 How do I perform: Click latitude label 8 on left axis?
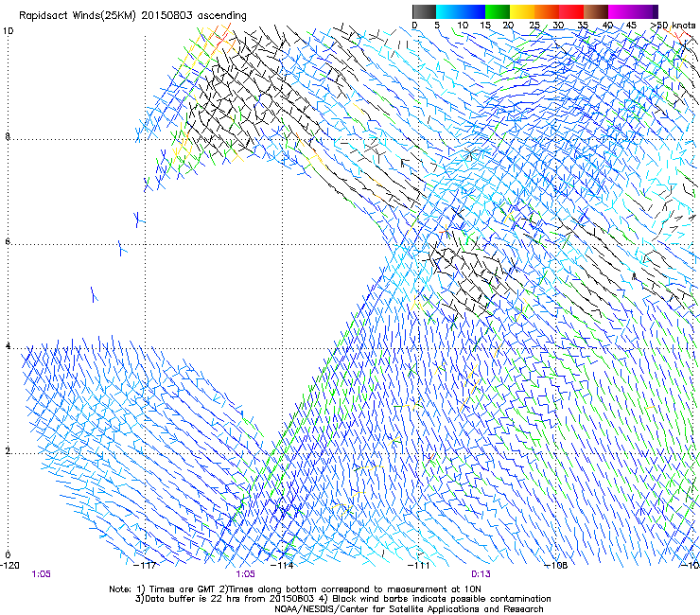(8, 136)
